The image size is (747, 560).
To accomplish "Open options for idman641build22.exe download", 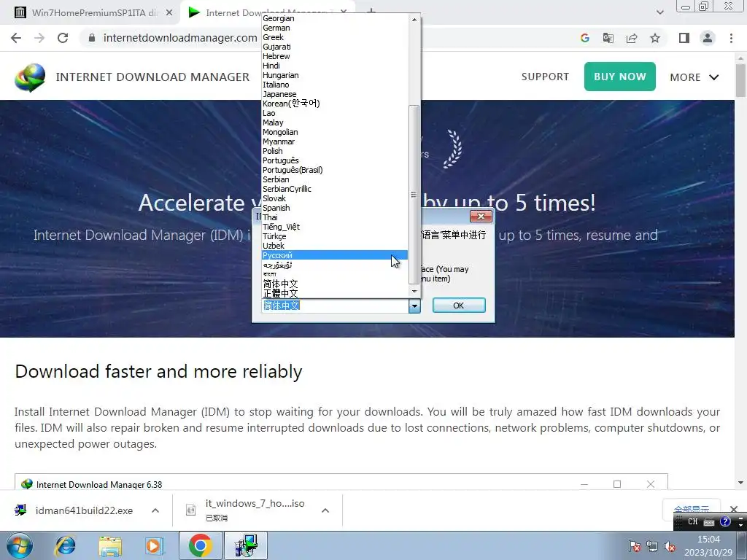I will (155, 510).
